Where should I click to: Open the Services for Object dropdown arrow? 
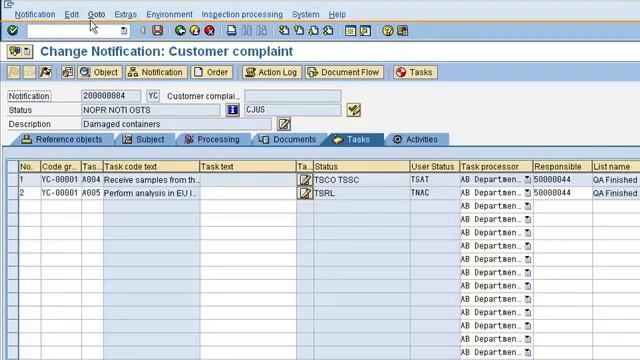[x=27, y=52]
